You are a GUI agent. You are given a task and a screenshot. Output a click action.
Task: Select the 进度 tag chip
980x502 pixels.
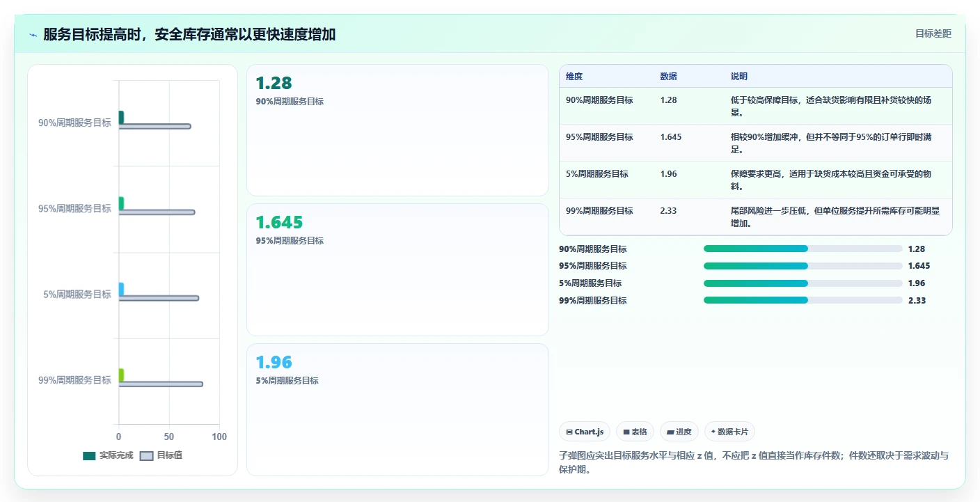pyautogui.click(x=679, y=432)
